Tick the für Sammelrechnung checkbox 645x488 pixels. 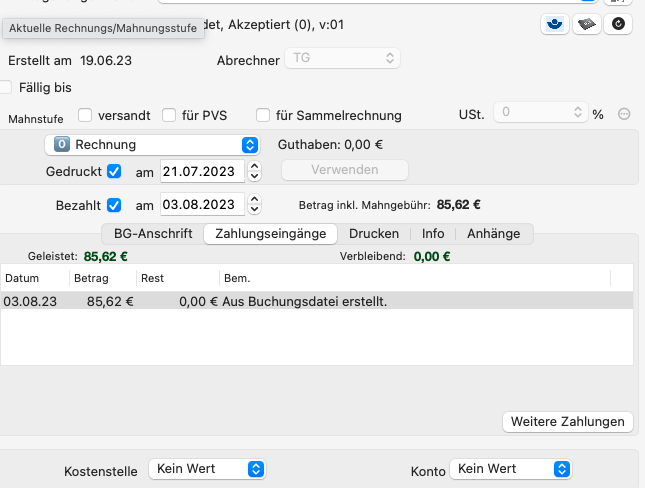coord(263,115)
